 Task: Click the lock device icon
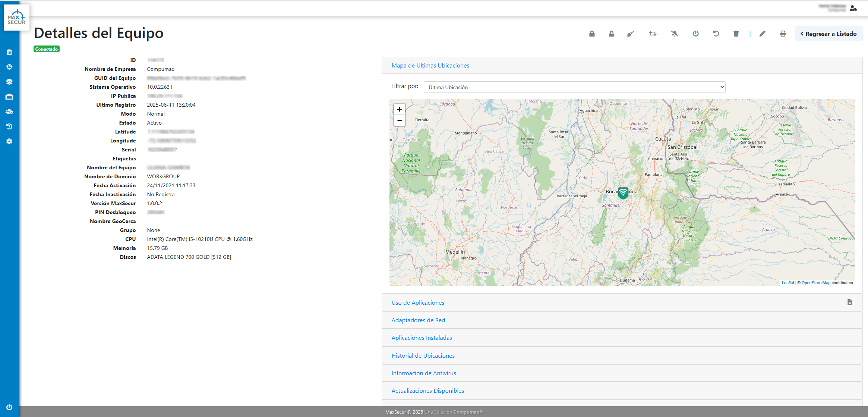[x=592, y=34]
